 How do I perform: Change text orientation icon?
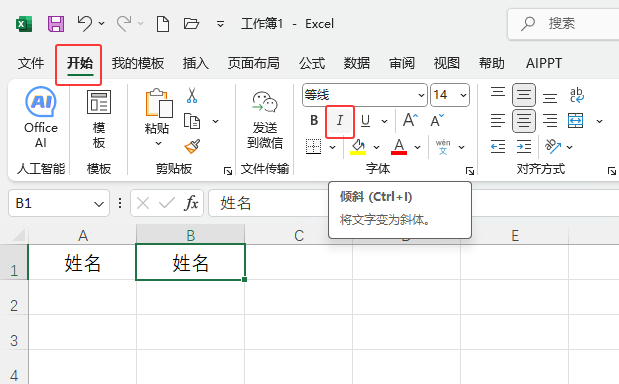pos(553,146)
